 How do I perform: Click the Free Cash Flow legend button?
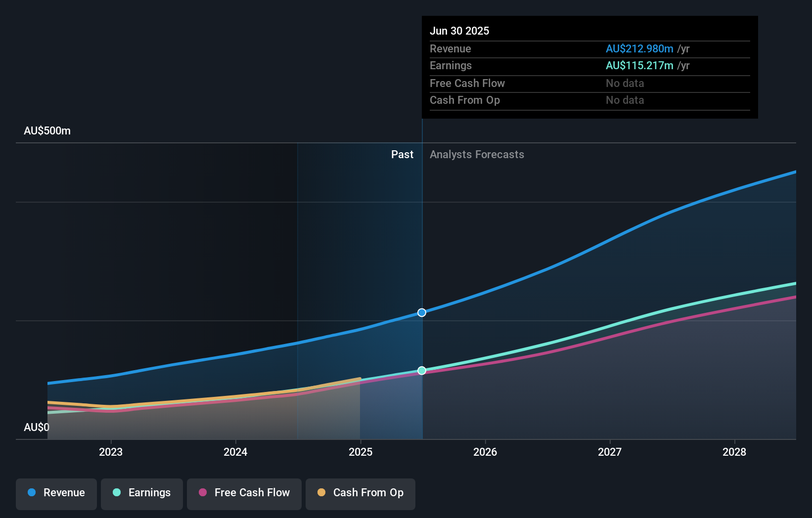click(244, 493)
